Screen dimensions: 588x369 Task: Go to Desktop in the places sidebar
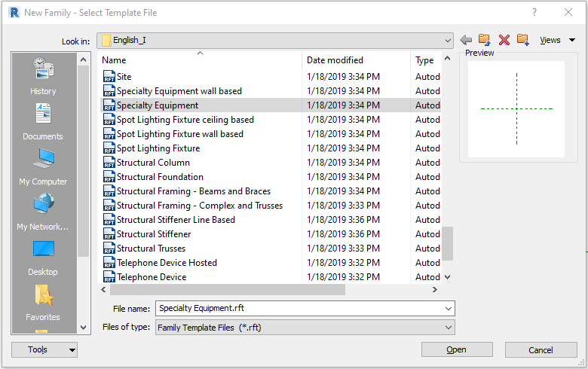[x=43, y=258]
